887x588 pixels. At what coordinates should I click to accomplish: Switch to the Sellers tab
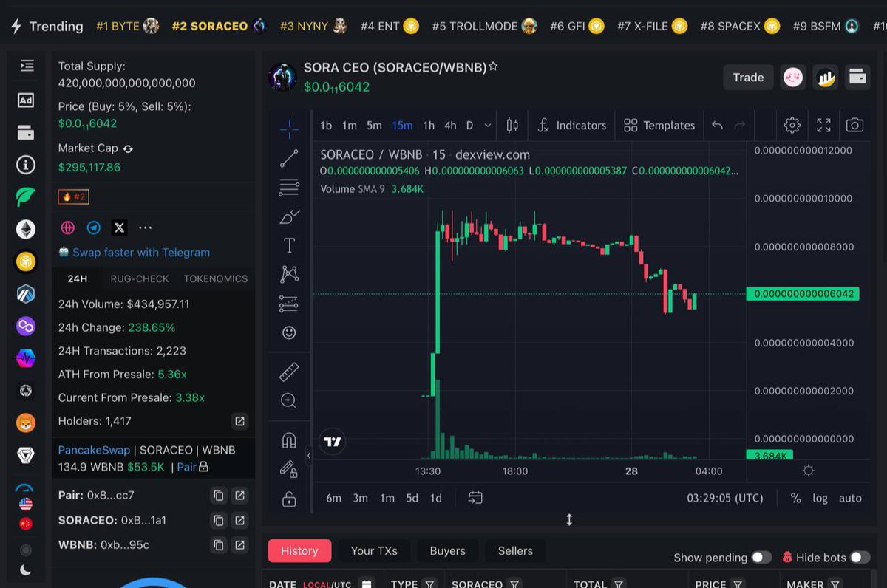(x=515, y=550)
